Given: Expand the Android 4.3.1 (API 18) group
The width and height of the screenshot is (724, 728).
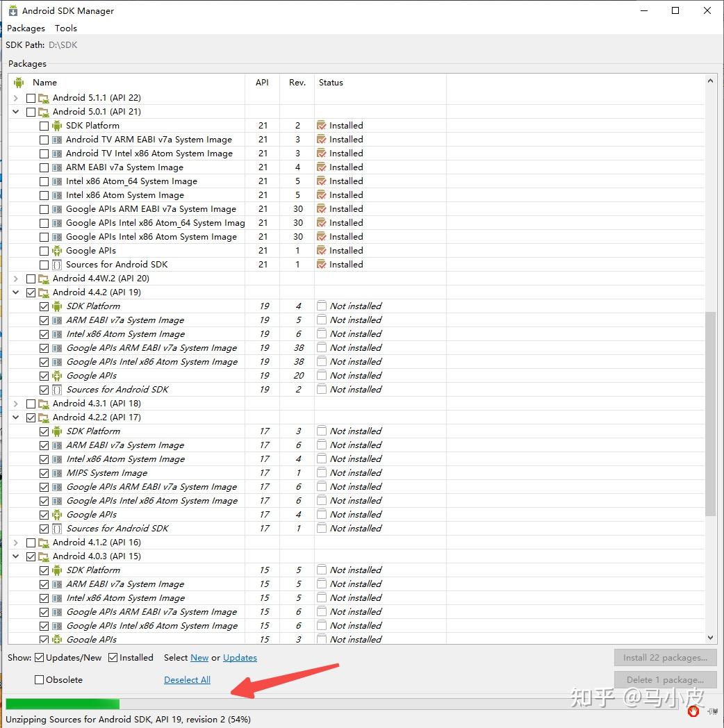Looking at the screenshot, I should click(x=16, y=404).
